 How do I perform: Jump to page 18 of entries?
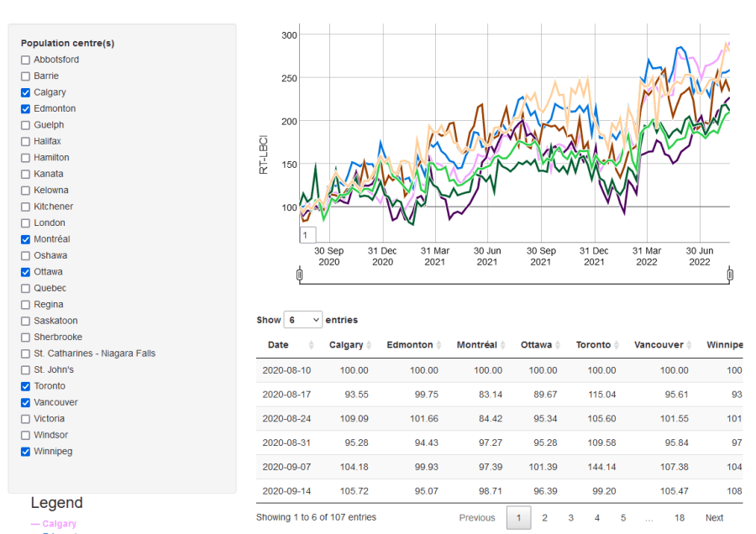click(x=680, y=518)
